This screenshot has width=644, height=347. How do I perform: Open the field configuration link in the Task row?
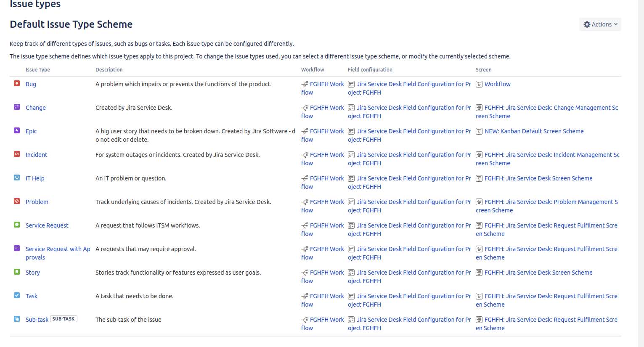tap(410, 300)
